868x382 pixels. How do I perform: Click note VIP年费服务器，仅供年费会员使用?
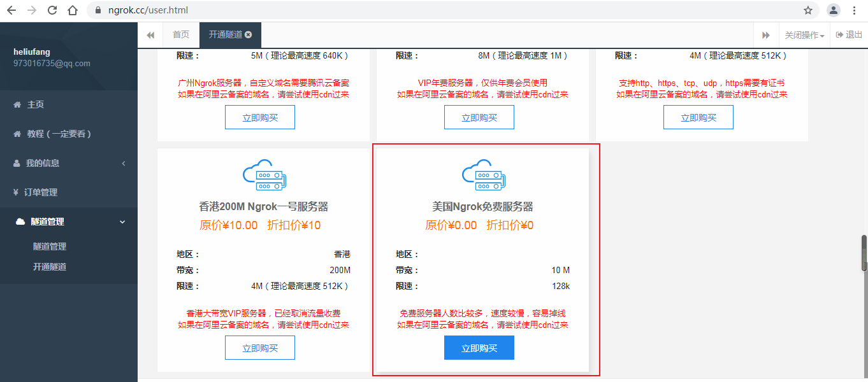(x=482, y=83)
